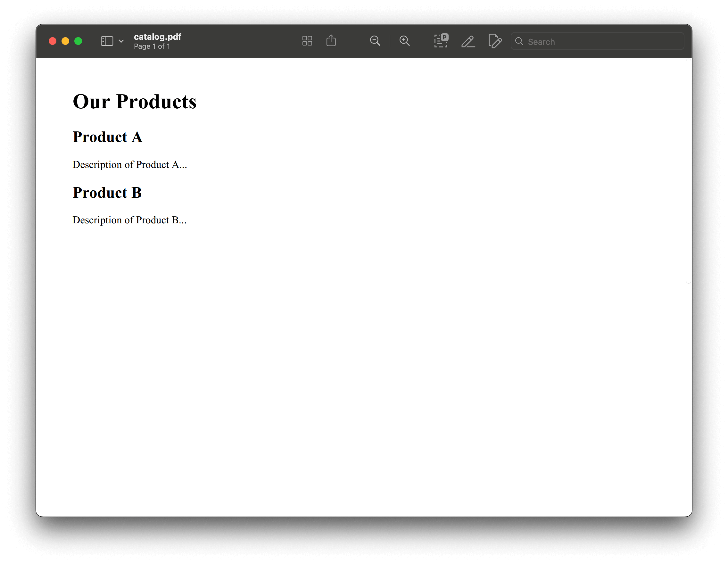This screenshot has width=728, height=564.
Task: Zoom in on the PDF page
Action: click(404, 41)
